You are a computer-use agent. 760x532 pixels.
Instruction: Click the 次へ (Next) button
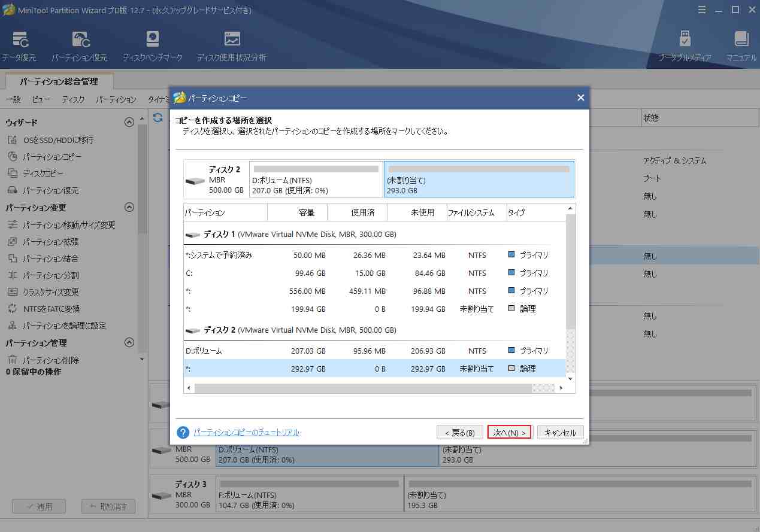pyautogui.click(x=508, y=432)
